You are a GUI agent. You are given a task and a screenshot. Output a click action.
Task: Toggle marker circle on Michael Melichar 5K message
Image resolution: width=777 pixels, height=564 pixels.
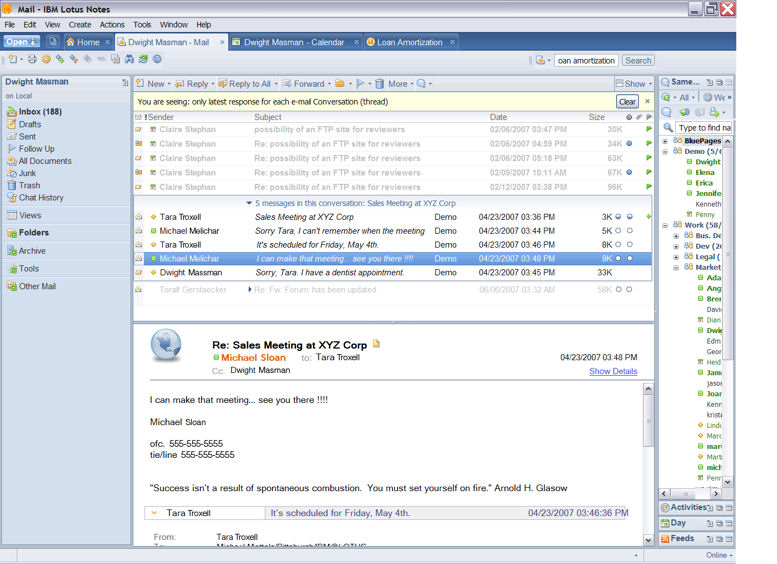(x=618, y=231)
